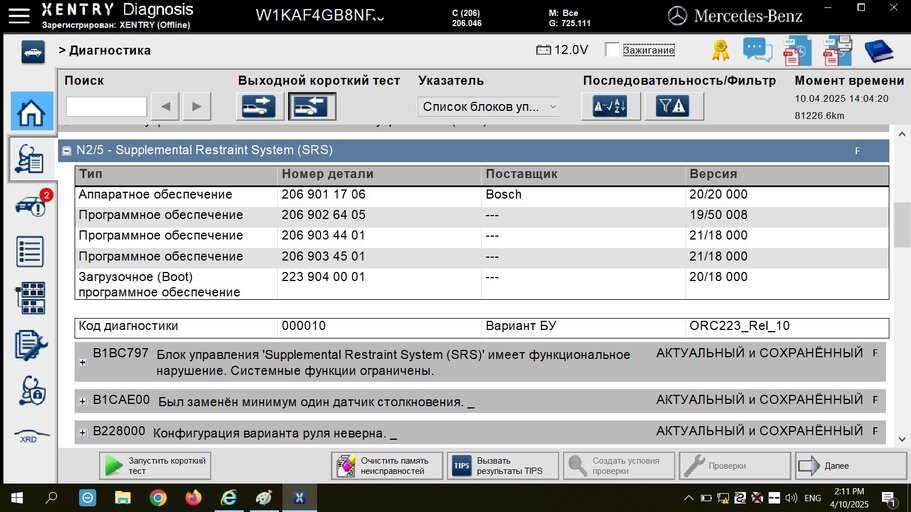Click the Далее button
This screenshot has height=512, width=911.
(x=851, y=466)
